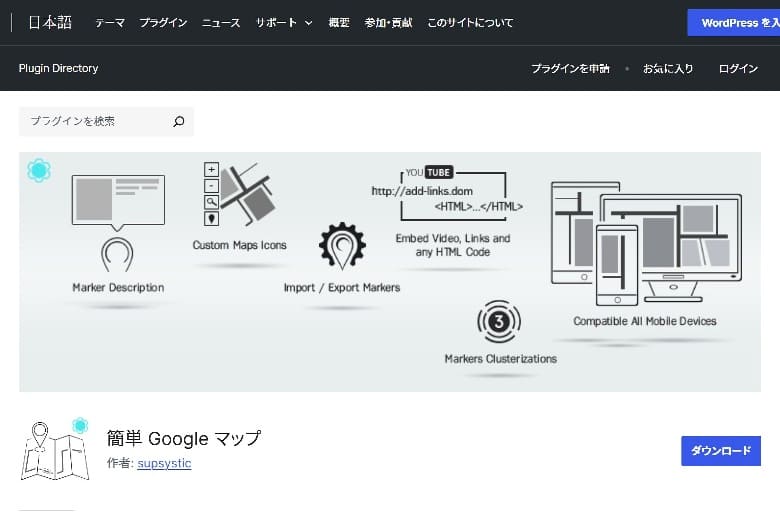Click the plugin map logo icon
This screenshot has height=520, width=780.
[x=55, y=449]
